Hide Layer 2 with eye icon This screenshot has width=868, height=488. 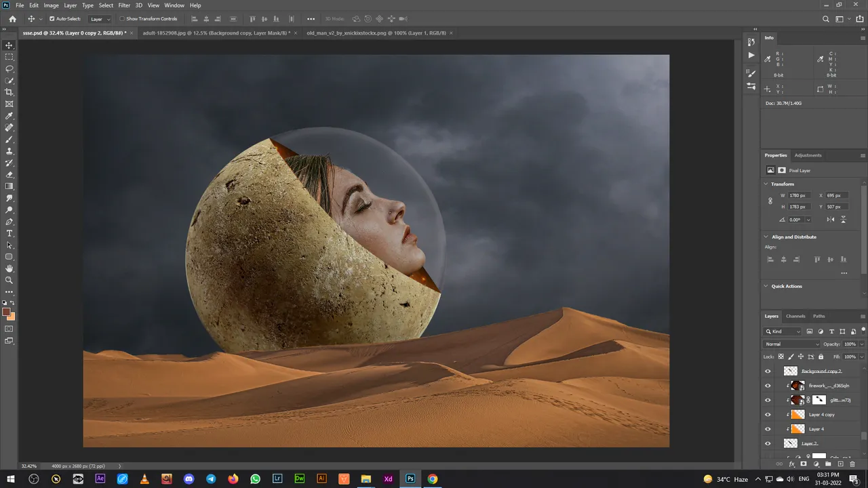click(768, 443)
